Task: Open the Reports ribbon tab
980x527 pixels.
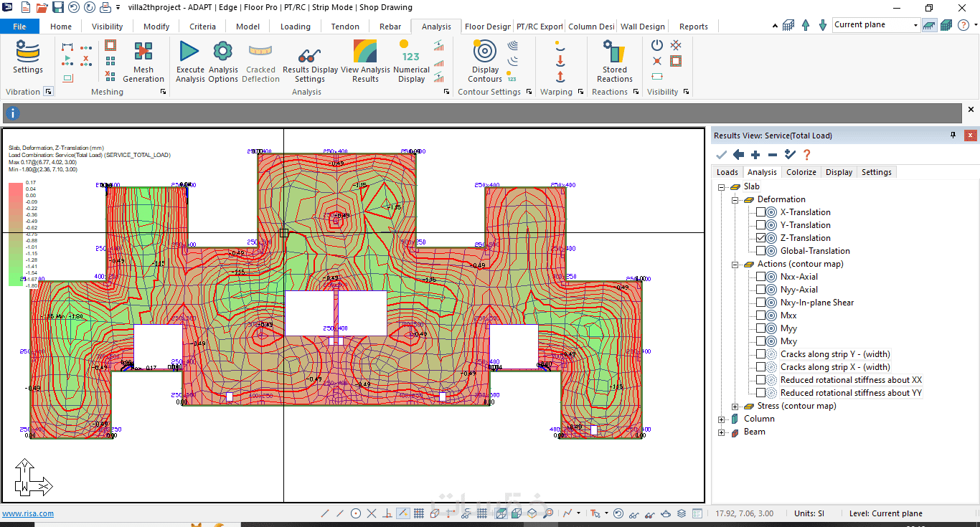Action: point(694,27)
